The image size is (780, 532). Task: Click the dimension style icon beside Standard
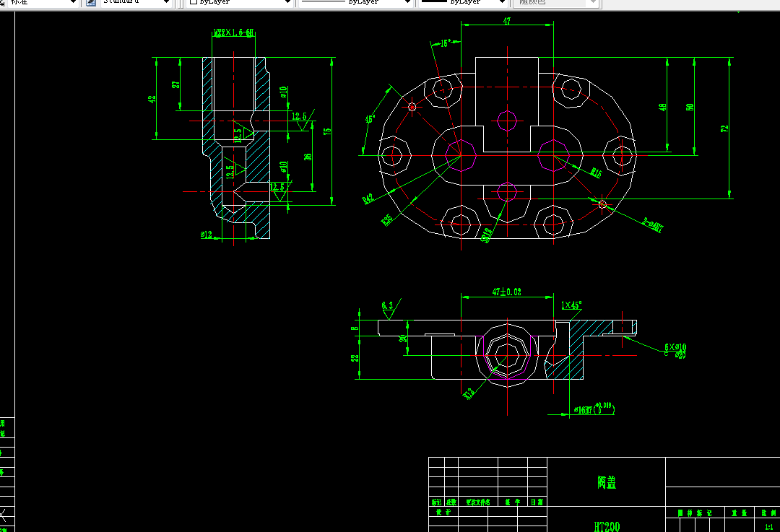tap(91, 2)
